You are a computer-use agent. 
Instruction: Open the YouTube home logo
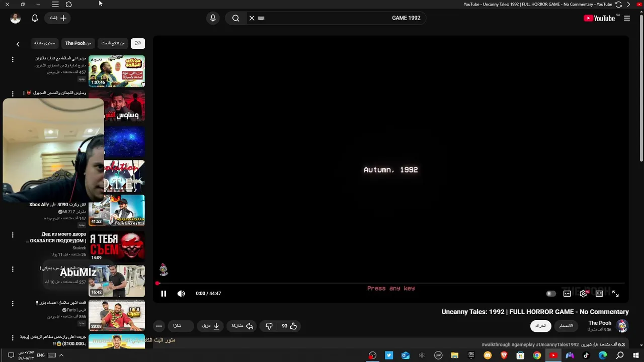599,18
